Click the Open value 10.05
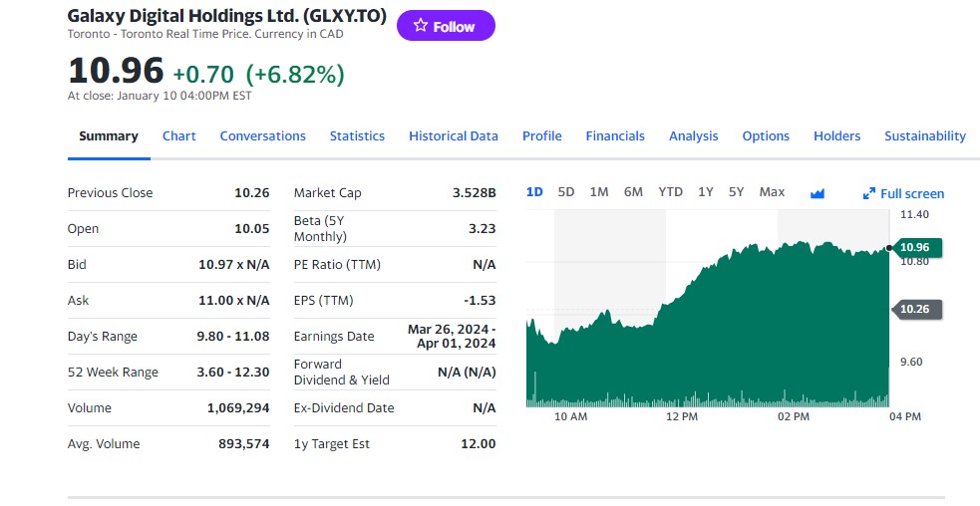The width and height of the screenshot is (980, 506). [252, 229]
